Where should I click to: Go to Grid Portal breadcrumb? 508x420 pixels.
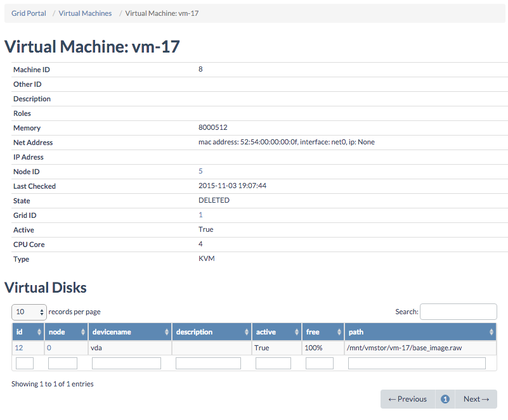pos(29,13)
